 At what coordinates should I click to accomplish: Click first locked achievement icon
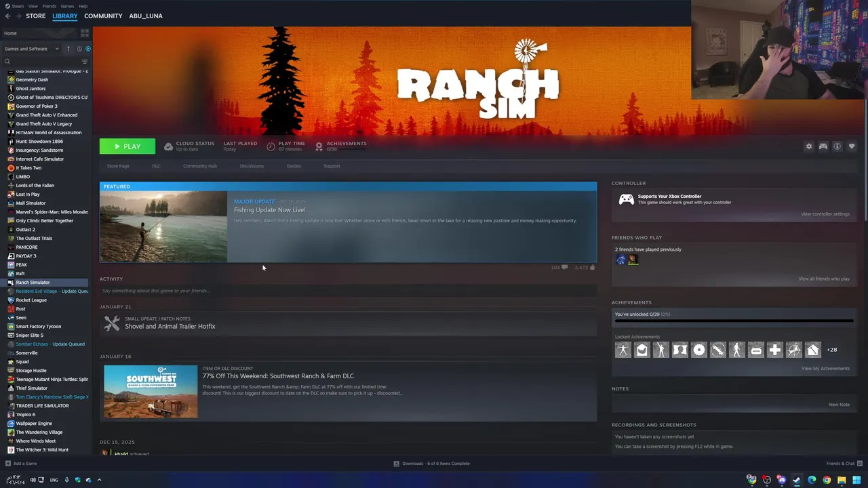pos(623,350)
